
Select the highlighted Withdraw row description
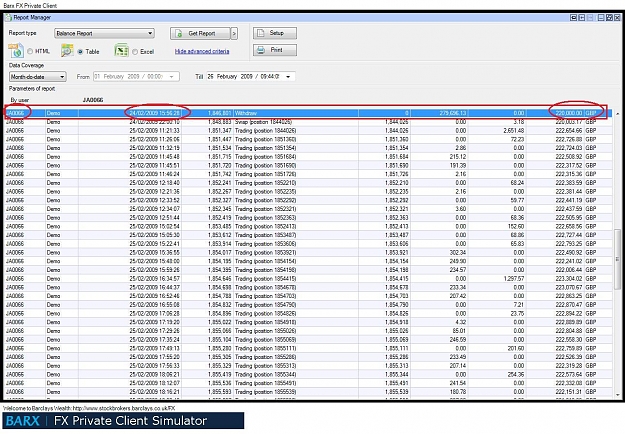pos(246,113)
